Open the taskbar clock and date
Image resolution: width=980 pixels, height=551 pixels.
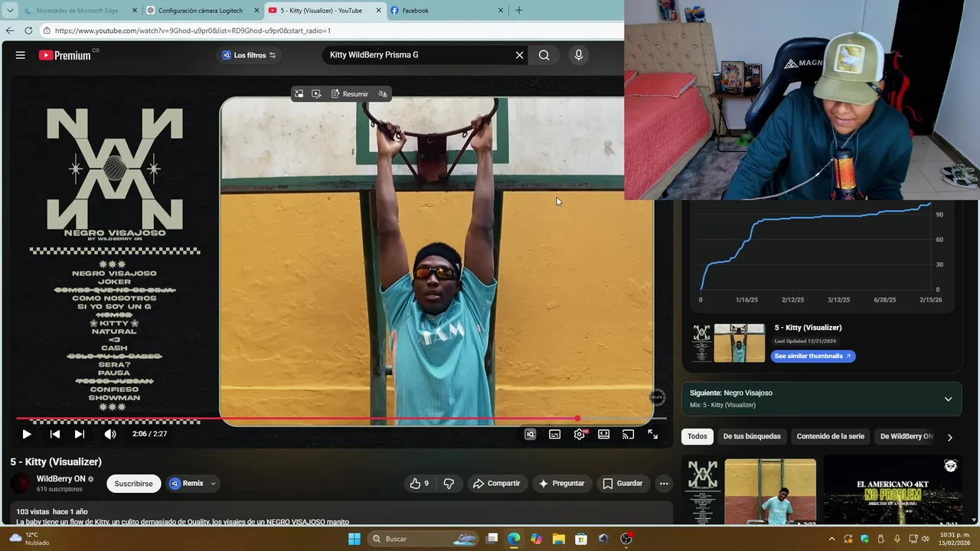tap(952, 539)
